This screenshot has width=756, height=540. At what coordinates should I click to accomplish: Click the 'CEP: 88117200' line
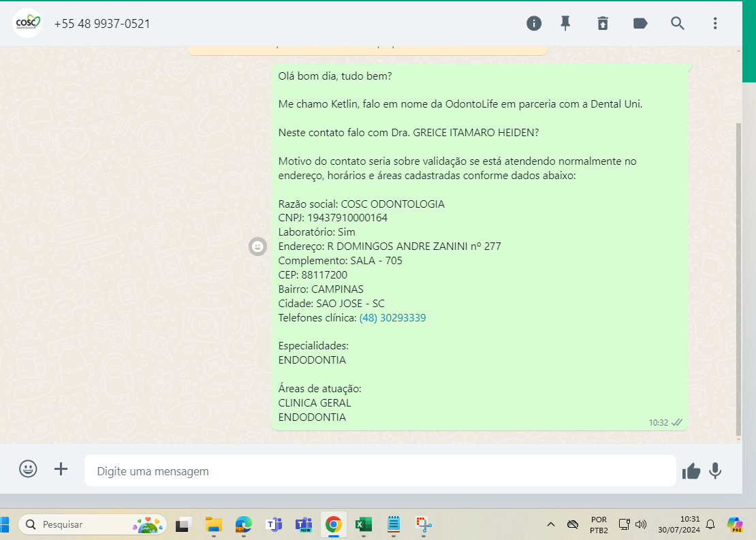pos(313,275)
